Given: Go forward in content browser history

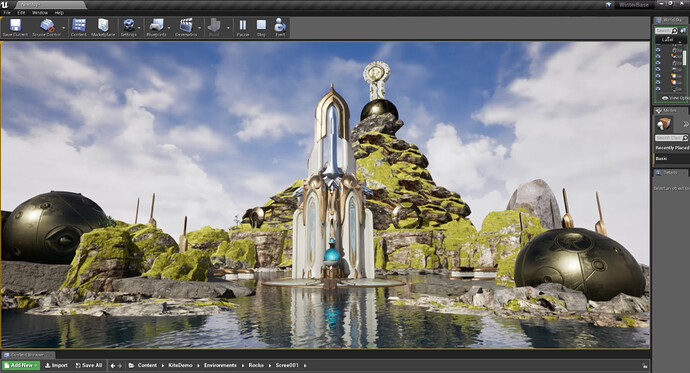Looking at the screenshot, I should click(x=119, y=366).
